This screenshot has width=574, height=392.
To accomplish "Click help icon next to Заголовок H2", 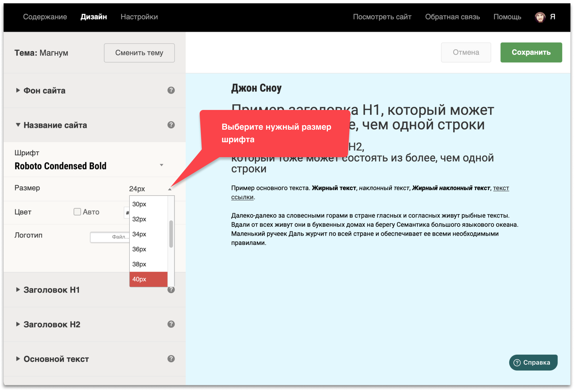I will [171, 324].
